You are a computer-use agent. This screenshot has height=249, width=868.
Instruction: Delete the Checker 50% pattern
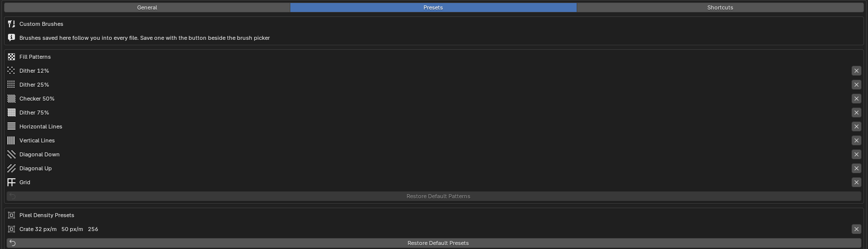tap(857, 99)
